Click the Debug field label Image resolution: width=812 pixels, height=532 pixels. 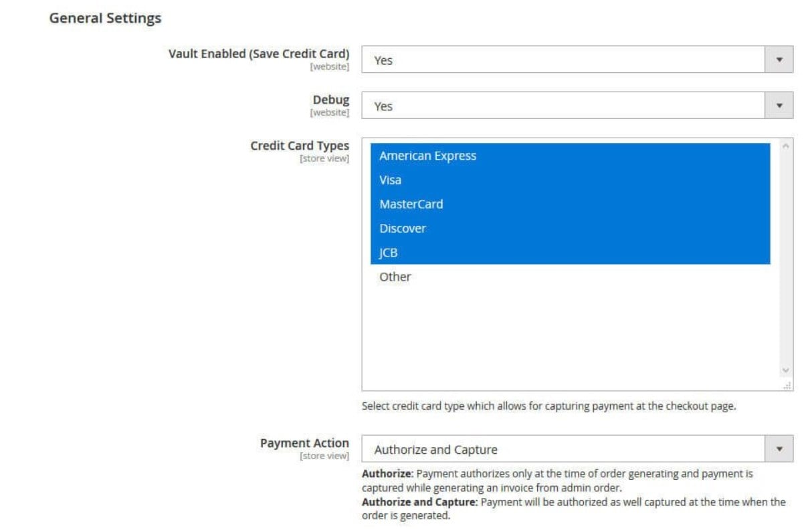click(x=331, y=100)
